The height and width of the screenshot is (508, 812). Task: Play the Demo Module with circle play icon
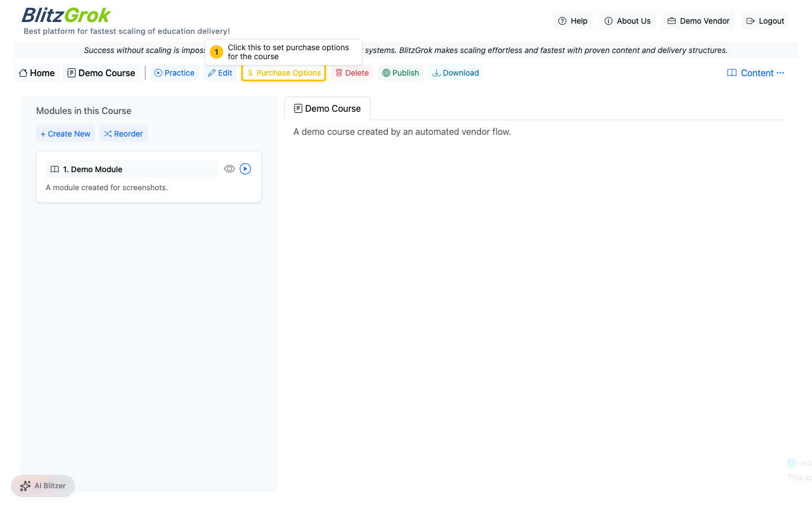click(245, 169)
